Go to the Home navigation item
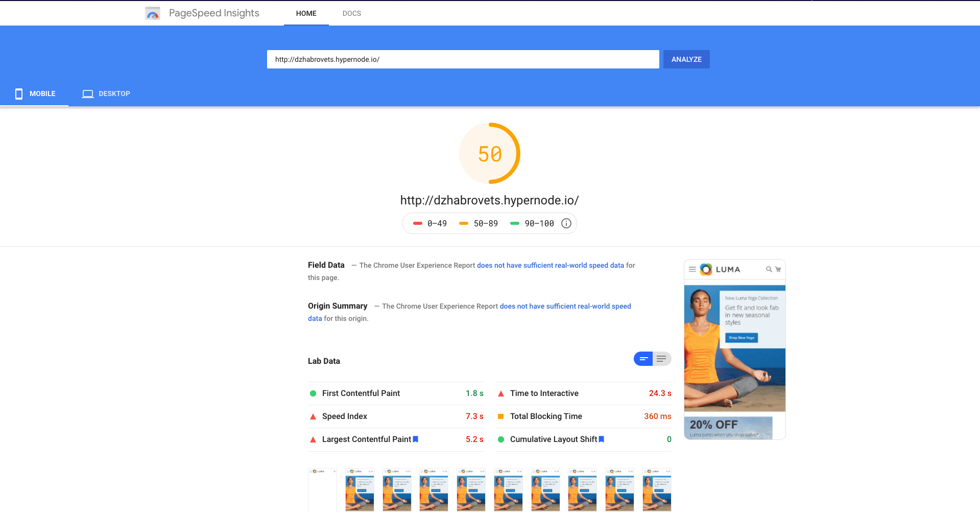The image size is (980, 512). click(306, 13)
